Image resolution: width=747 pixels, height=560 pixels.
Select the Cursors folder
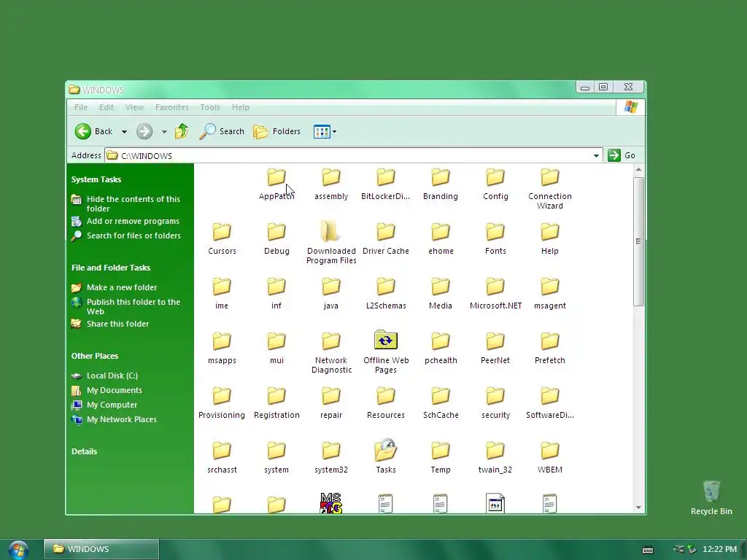coord(222,238)
